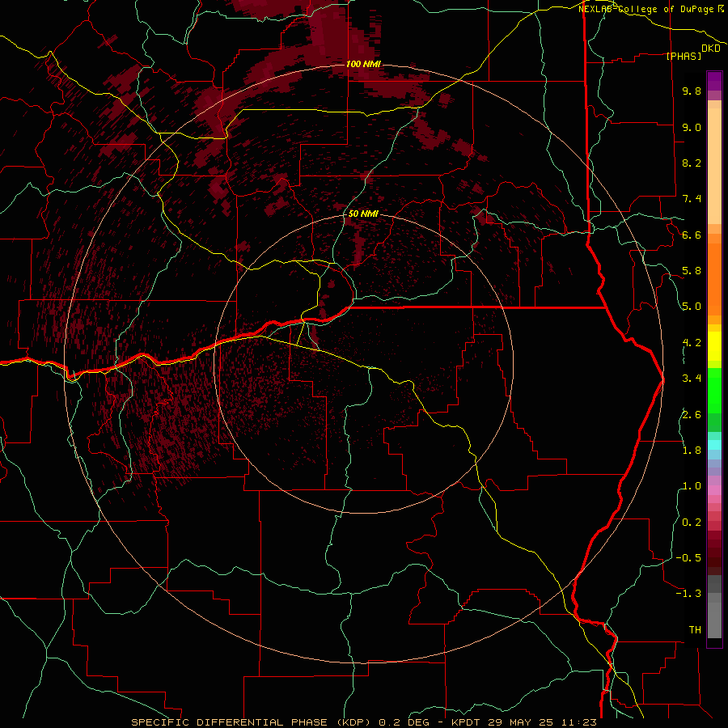Click the 1.0 legend value
Screen dimensions: 728x728
click(x=692, y=486)
